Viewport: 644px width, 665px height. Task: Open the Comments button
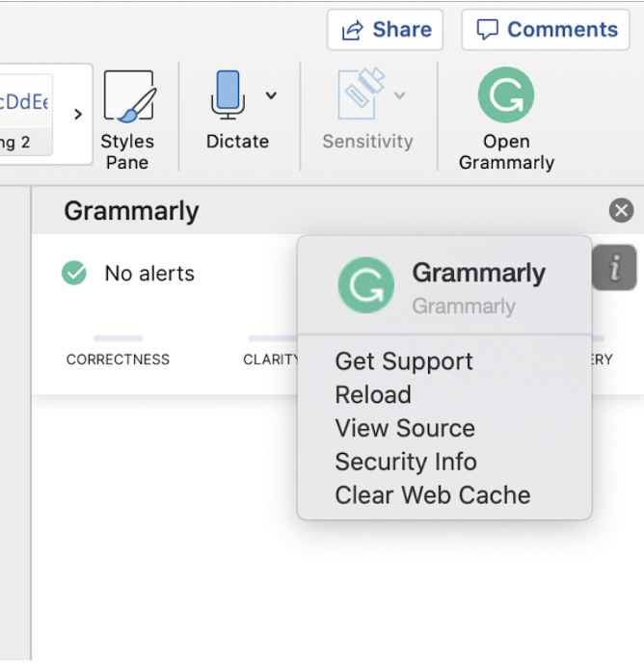pos(547,30)
